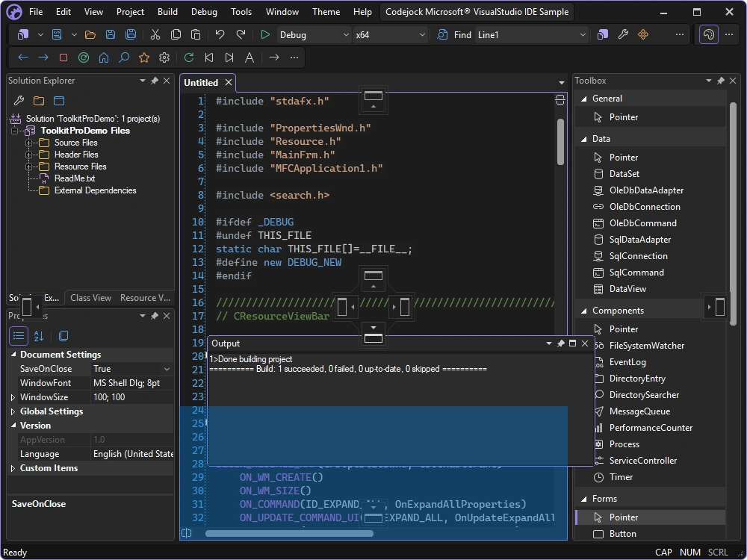The image size is (747, 560).
Task: Expand Global Settings property group
Action: click(13, 411)
